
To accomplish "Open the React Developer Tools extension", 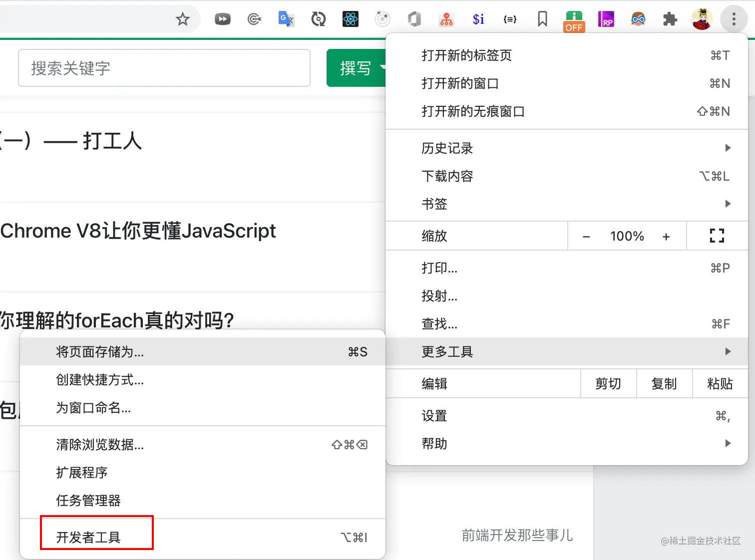I will pyautogui.click(x=351, y=19).
